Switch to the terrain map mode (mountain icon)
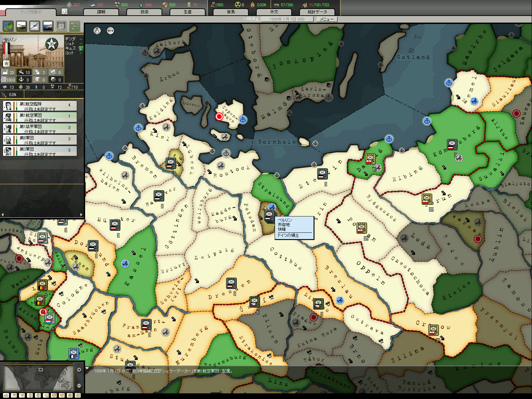The width and height of the screenshot is (532, 399). coord(6,395)
